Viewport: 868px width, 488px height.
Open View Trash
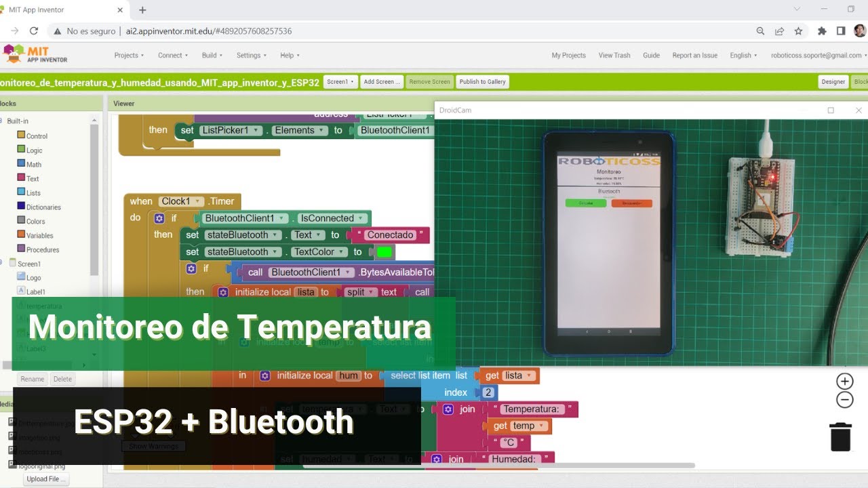pos(614,56)
